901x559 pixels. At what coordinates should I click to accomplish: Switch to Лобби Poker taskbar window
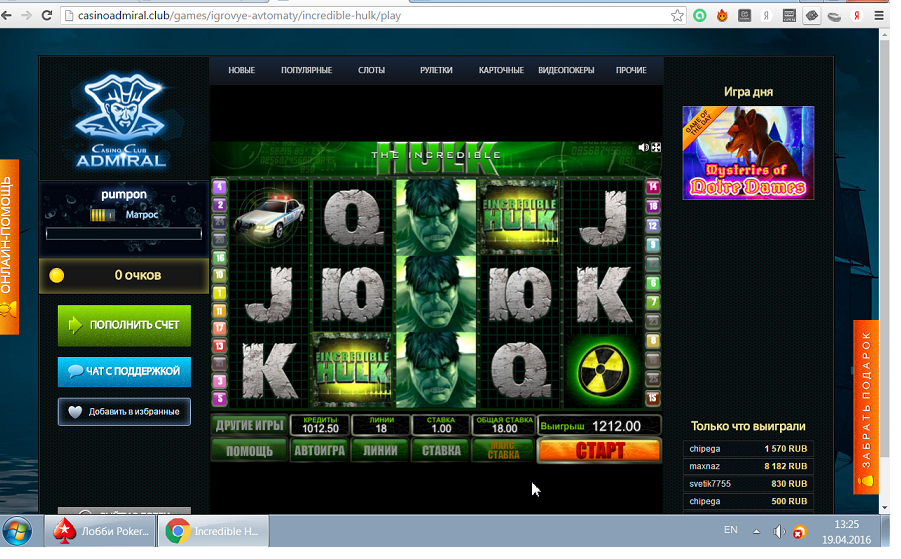pyautogui.click(x=101, y=531)
